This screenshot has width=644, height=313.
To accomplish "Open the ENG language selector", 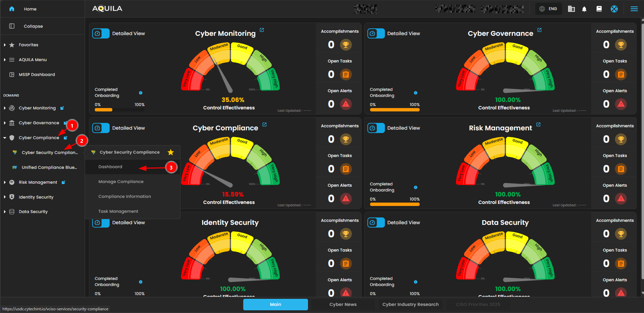I will (x=549, y=9).
